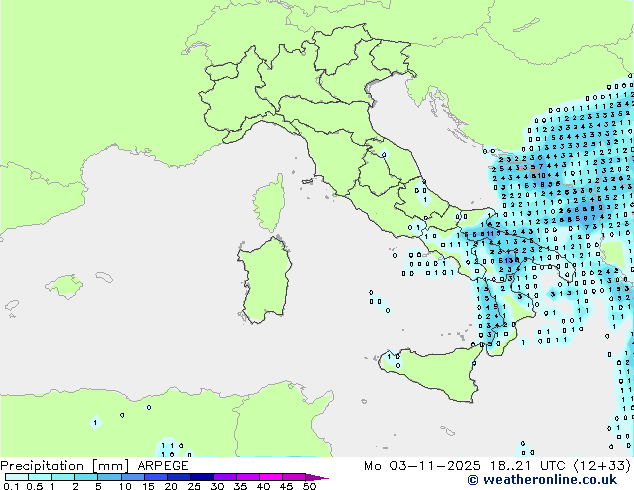
Task: Click the '10' legend value
Action: (125, 486)
